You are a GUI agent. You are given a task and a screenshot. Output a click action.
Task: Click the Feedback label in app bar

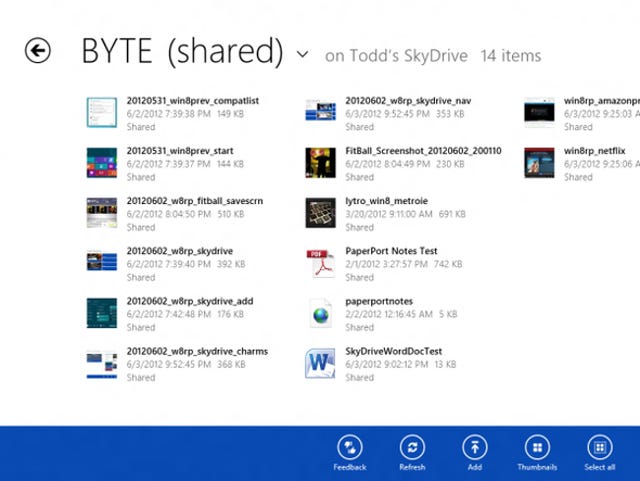(350, 467)
